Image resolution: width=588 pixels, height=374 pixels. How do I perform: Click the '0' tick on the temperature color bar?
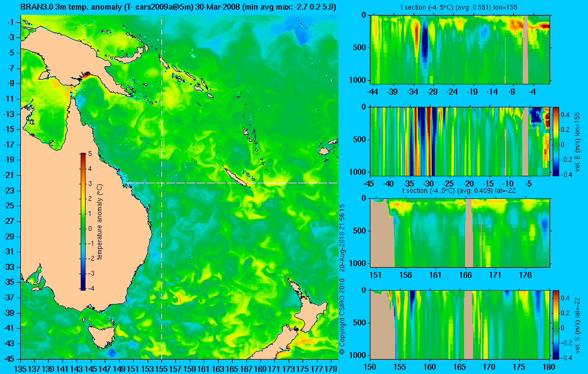[90, 229]
